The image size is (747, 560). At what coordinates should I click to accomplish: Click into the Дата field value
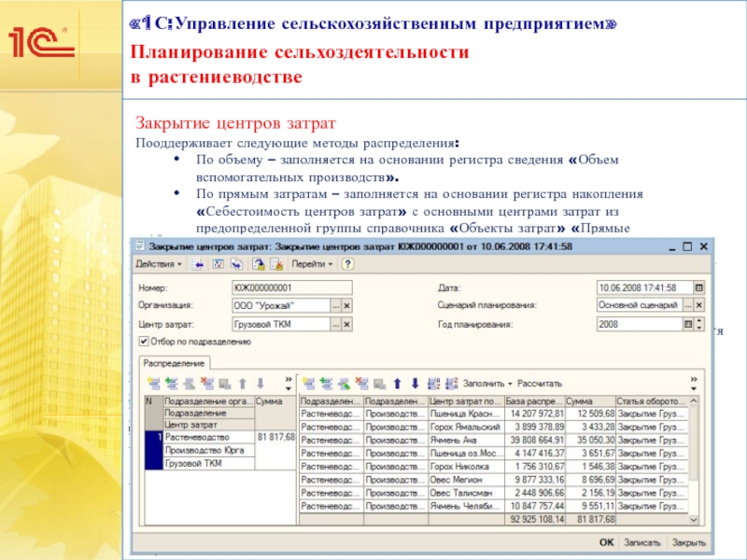point(644,287)
